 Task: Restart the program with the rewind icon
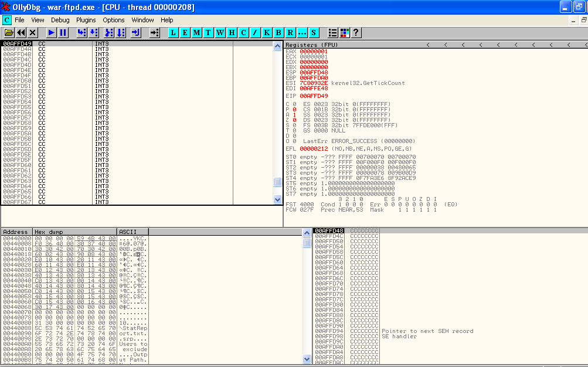pyautogui.click(x=21, y=33)
